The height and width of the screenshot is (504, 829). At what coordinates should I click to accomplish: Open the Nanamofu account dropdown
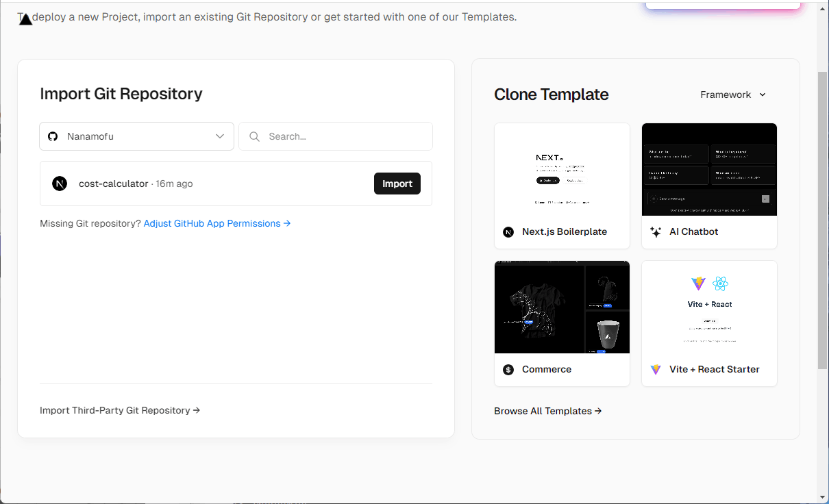tap(137, 136)
